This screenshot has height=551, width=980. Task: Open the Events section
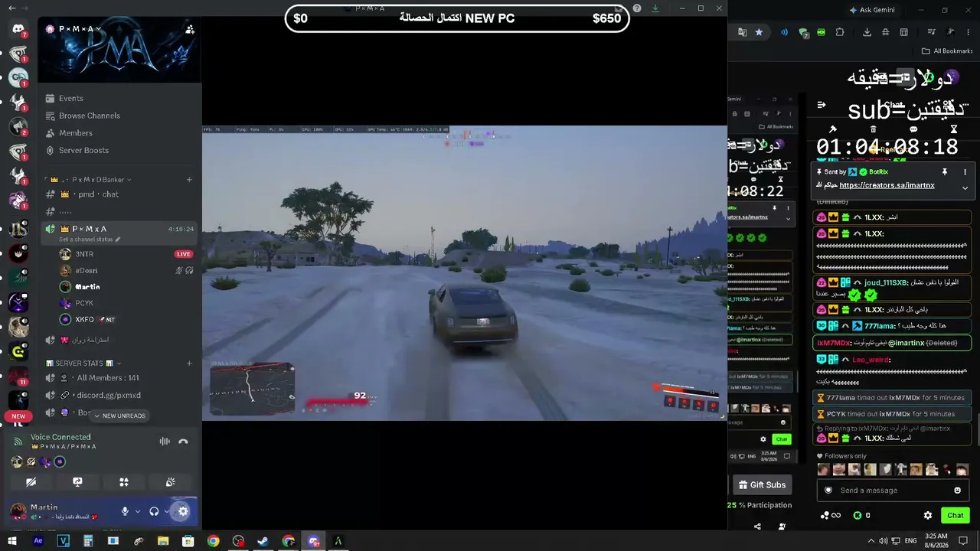(119, 98)
